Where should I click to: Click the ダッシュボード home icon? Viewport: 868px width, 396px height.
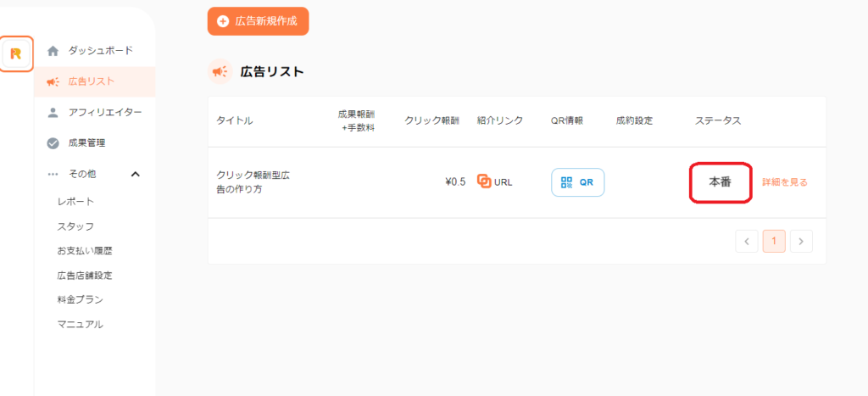(53, 51)
